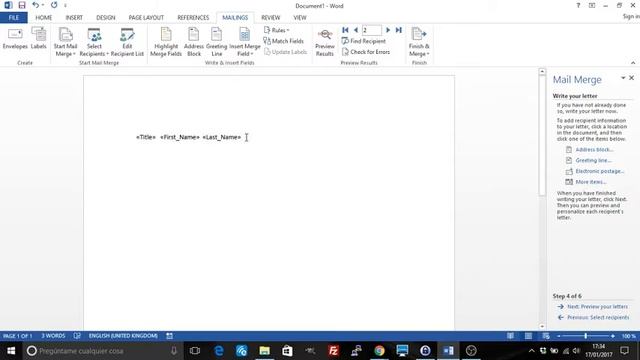Viewport: 640px width, 360px height.
Task: Open FileZilla from the taskbar
Action: pos(333,351)
